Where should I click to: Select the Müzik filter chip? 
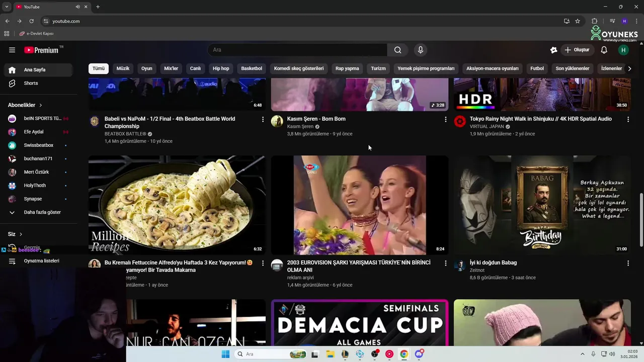123,68
